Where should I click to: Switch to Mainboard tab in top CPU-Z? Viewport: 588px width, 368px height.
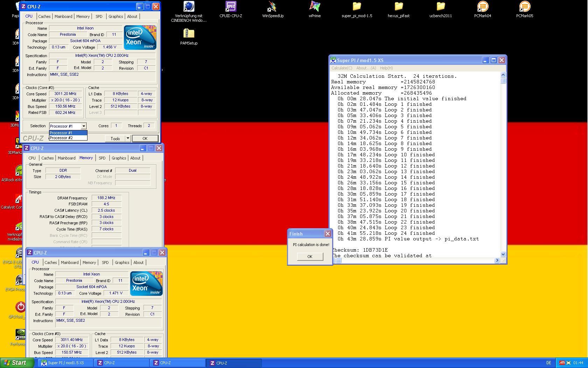[x=63, y=16]
